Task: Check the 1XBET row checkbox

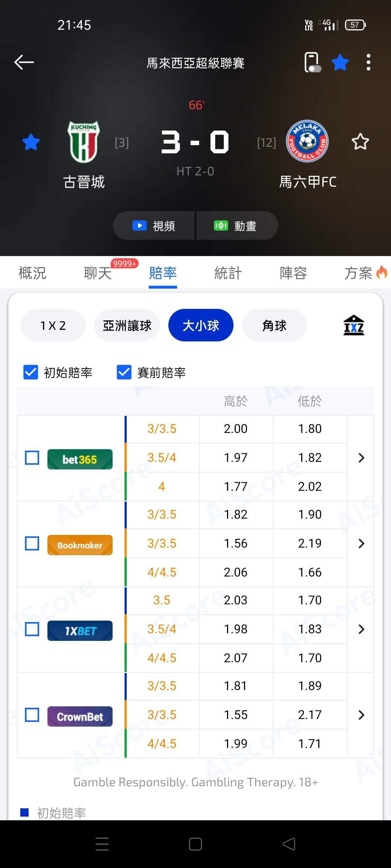Action: (x=32, y=629)
